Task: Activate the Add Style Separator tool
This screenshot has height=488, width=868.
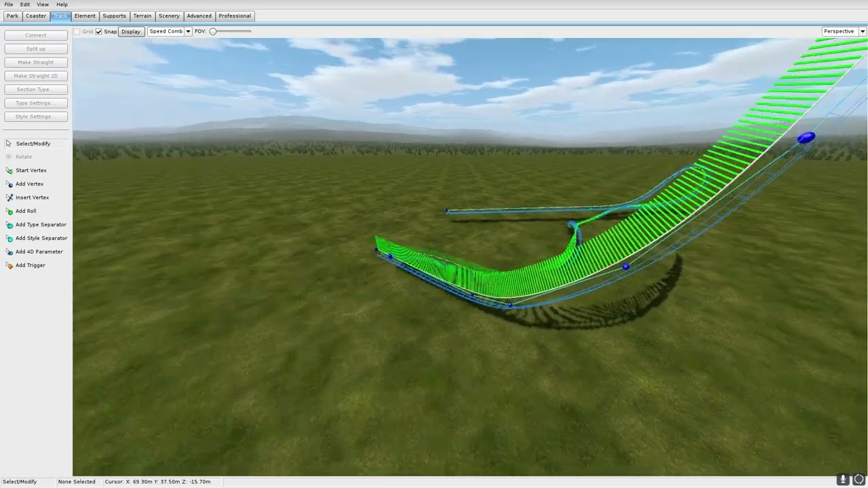Action: [41, 238]
